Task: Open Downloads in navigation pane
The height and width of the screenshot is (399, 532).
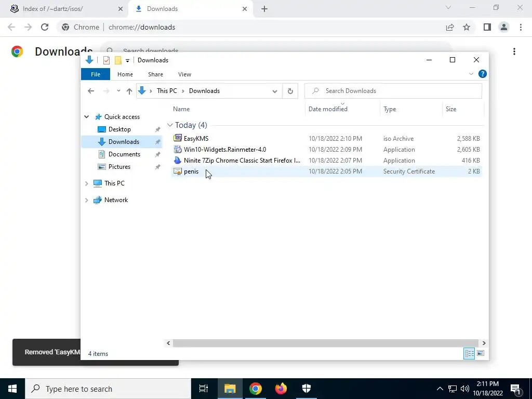Action: point(124,142)
